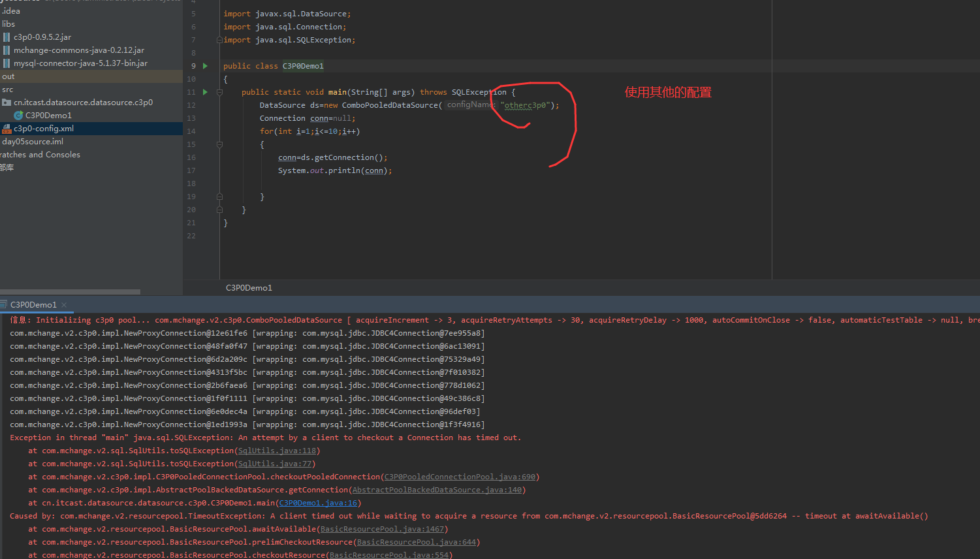Click the project panel horizontal scrollbar
This screenshot has width=980, height=559.
[70, 292]
